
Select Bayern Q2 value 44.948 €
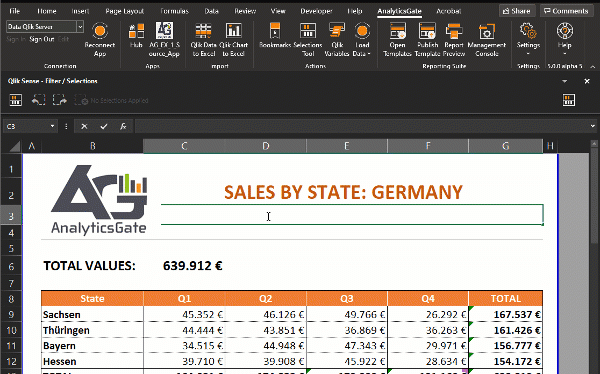click(266, 346)
